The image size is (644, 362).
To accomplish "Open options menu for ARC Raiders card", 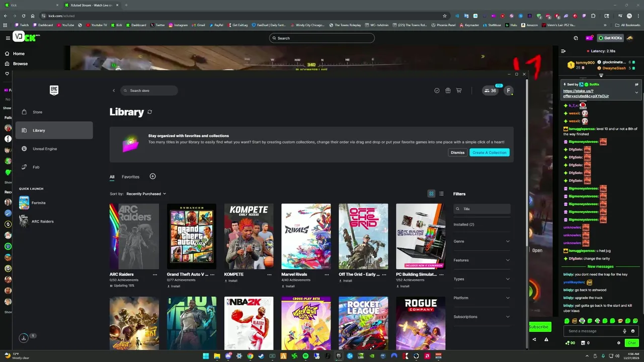I will (155, 275).
